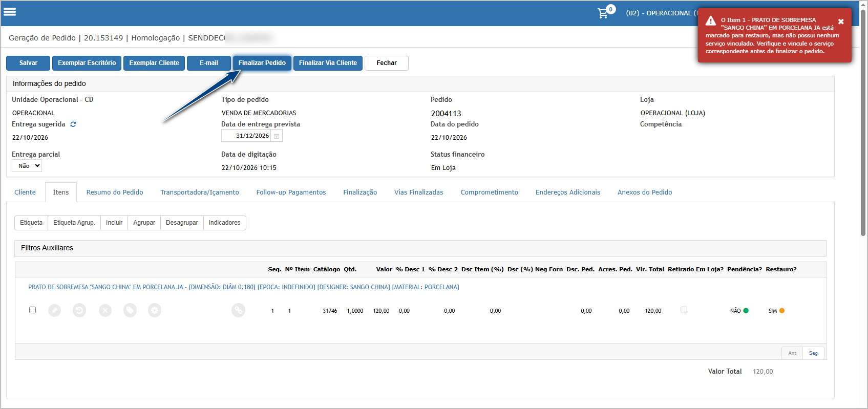Click the Fechar button
The height and width of the screenshot is (409, 868).
387,63
